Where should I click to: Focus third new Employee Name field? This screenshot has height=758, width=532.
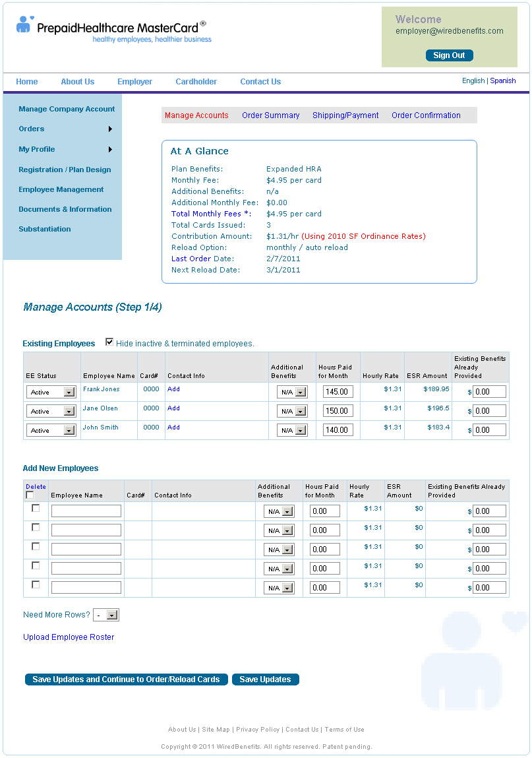[x=86, y=550]
